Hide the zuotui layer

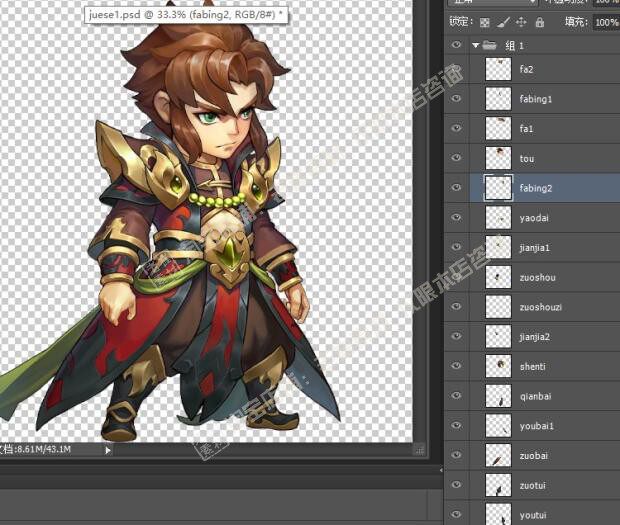(456, 485)
